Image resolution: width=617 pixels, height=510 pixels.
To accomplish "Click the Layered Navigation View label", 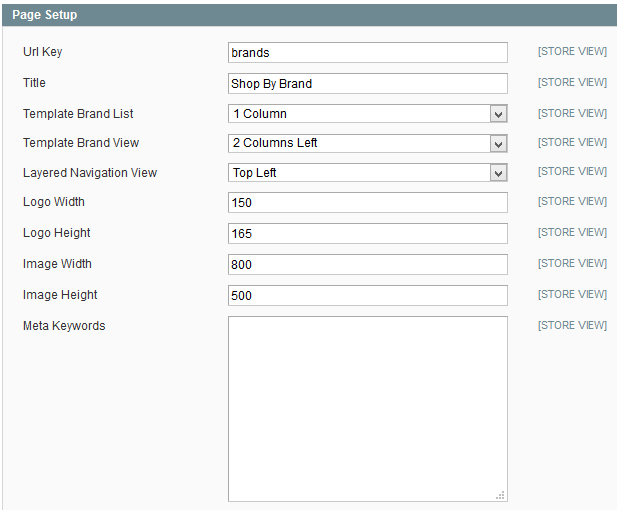I will 90,173.
